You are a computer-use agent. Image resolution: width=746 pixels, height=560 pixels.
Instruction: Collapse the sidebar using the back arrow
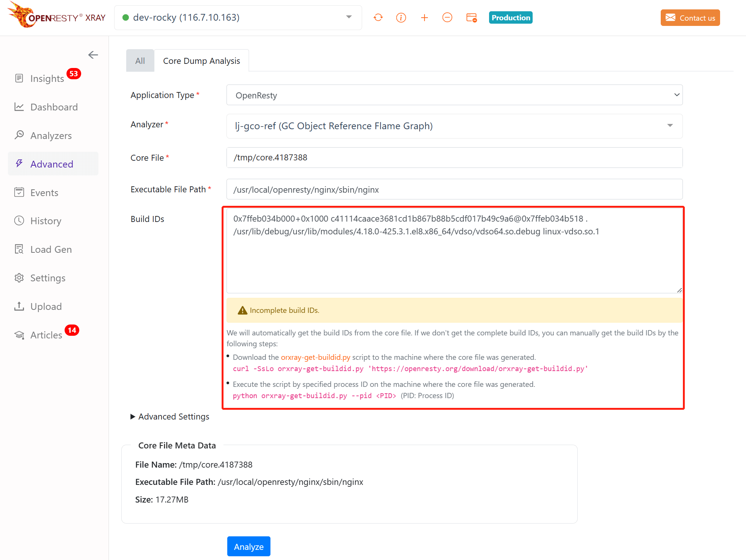[x=93, y=55]
